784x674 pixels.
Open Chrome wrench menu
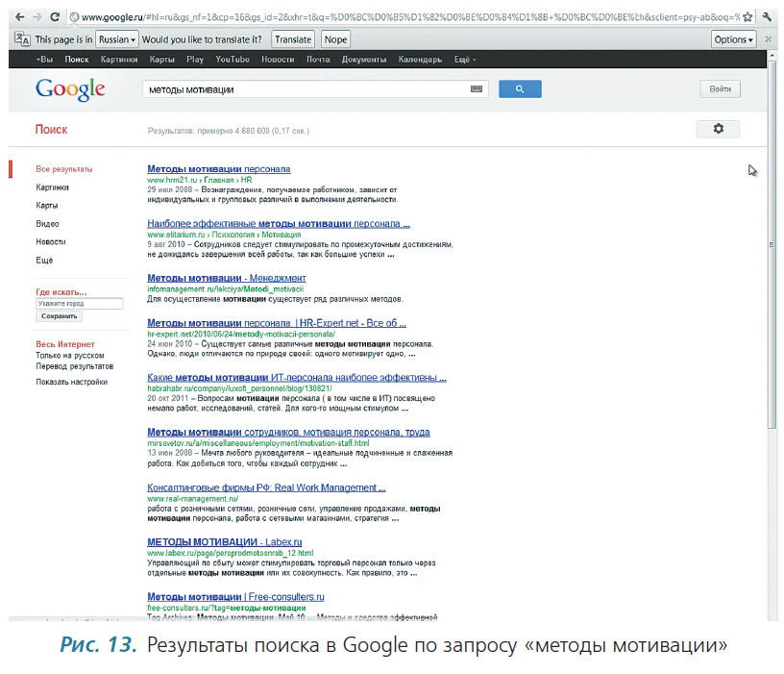767,17
